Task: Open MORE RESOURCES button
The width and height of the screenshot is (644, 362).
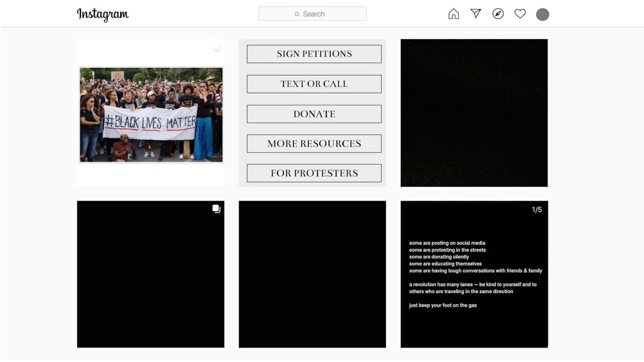Action: click(x=314, y=143)
